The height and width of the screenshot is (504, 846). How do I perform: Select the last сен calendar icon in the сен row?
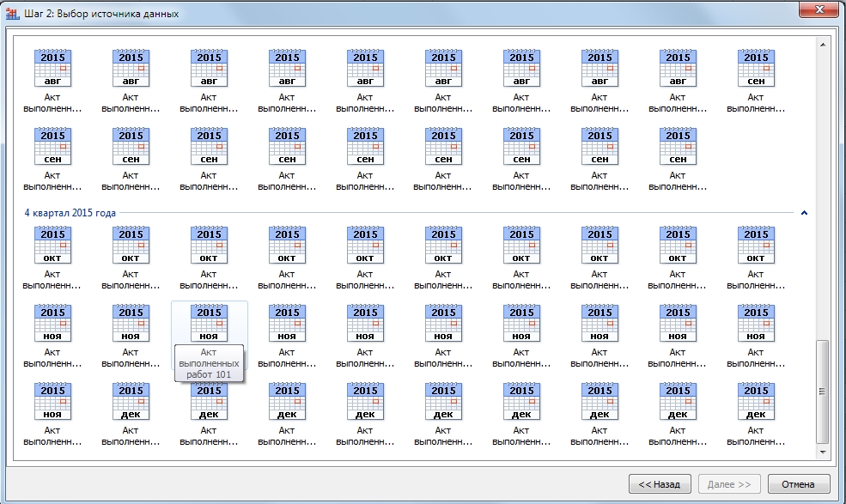(678, 146)
